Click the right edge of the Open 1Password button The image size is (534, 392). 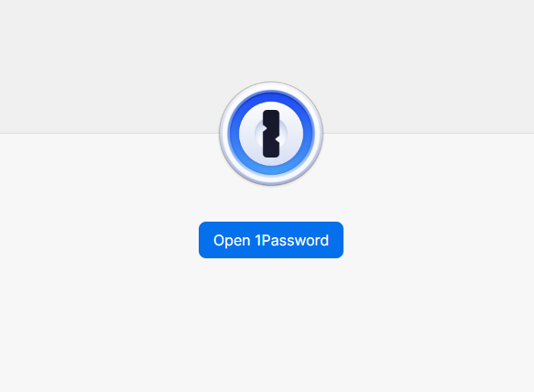[342, 240]
